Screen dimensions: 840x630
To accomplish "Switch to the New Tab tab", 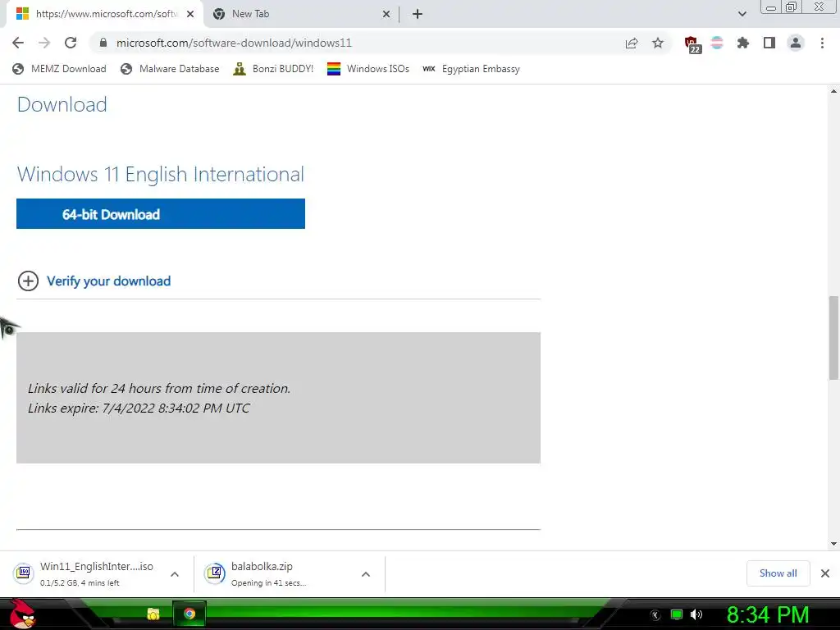I will pos(300,14).
